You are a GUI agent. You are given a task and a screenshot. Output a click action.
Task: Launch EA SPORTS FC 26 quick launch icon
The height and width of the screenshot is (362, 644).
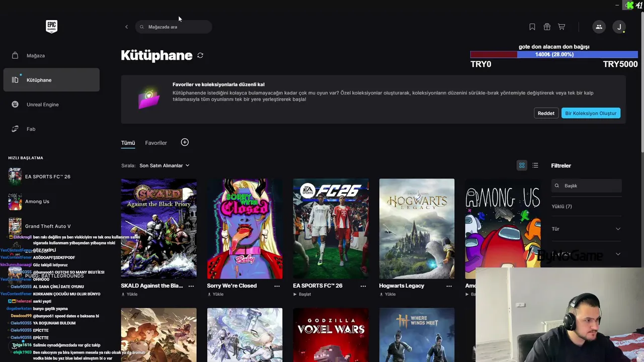(x=15, y=176)
